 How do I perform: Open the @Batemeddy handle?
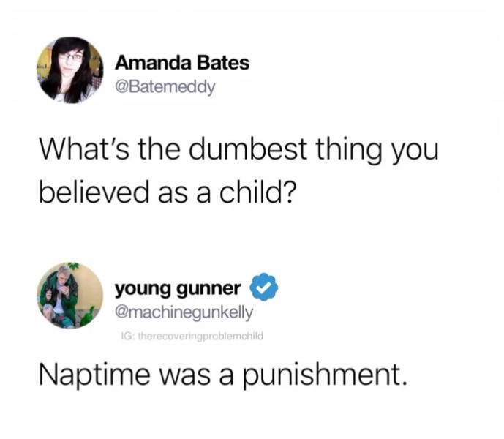[x=165, y=87]
